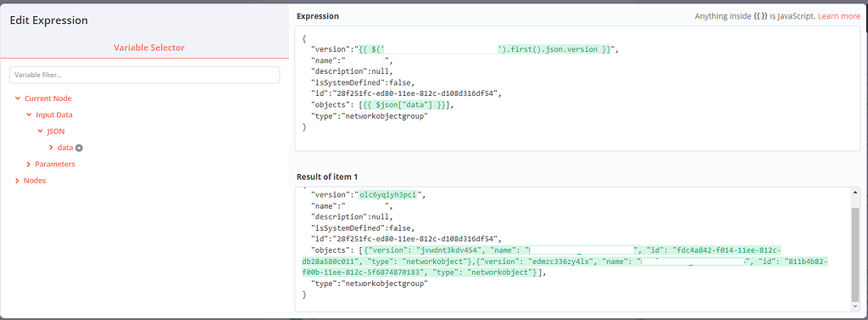This screenshot has width=868, height=320.
Task: Select the Input Data tree label
Action: 54,115
